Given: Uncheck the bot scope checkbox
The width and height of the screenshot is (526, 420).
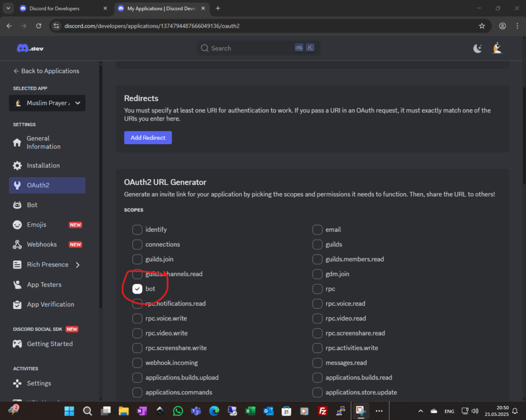Looking at the screenshot, I should pyautogui.click(x=137, y=289).
